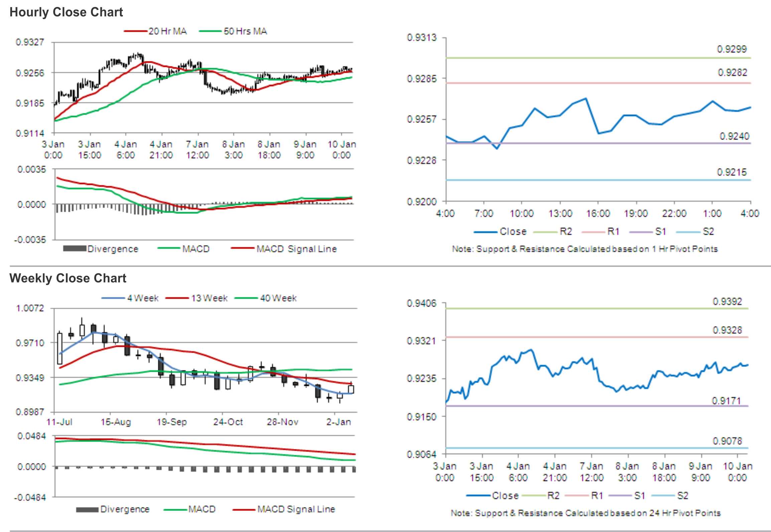The width and height of the screenshot is (771, 532).
Task: Click the green line key beside "50 Hrs MA"
Action: (x=211, y=31)
